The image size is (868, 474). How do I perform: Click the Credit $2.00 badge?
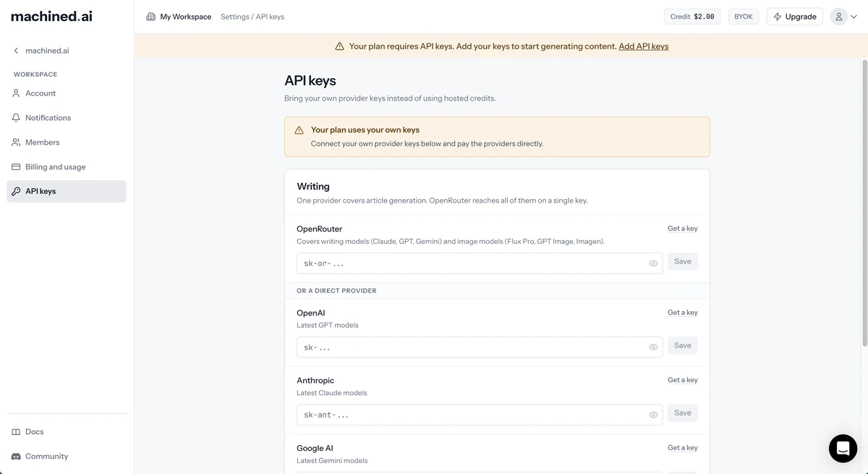[x=692, y=17]
